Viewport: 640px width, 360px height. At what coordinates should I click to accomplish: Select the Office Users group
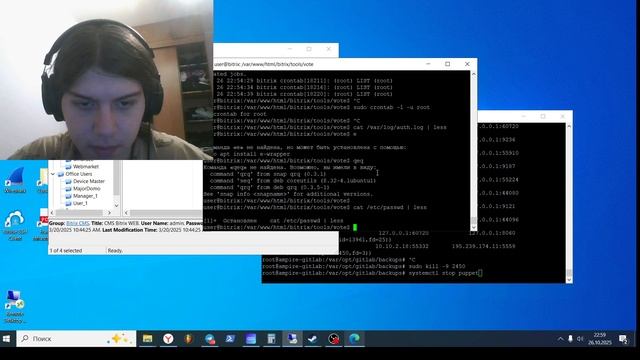click(x=78, y=174)
